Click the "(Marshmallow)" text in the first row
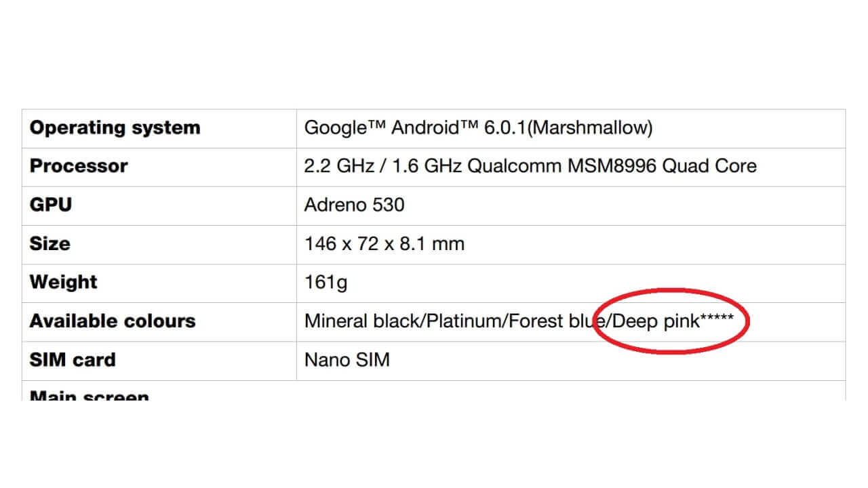Image resolution: width=868 pixels, height=488 pixels. point(589,128)
